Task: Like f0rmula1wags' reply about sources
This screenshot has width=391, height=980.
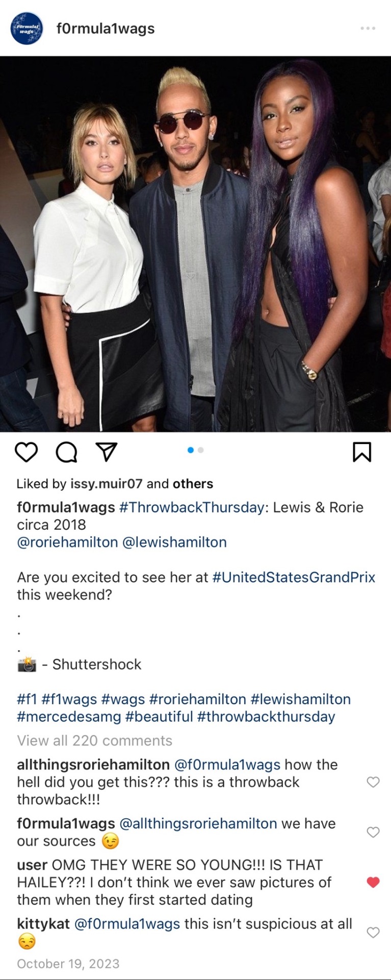Action: click(373, 832)
